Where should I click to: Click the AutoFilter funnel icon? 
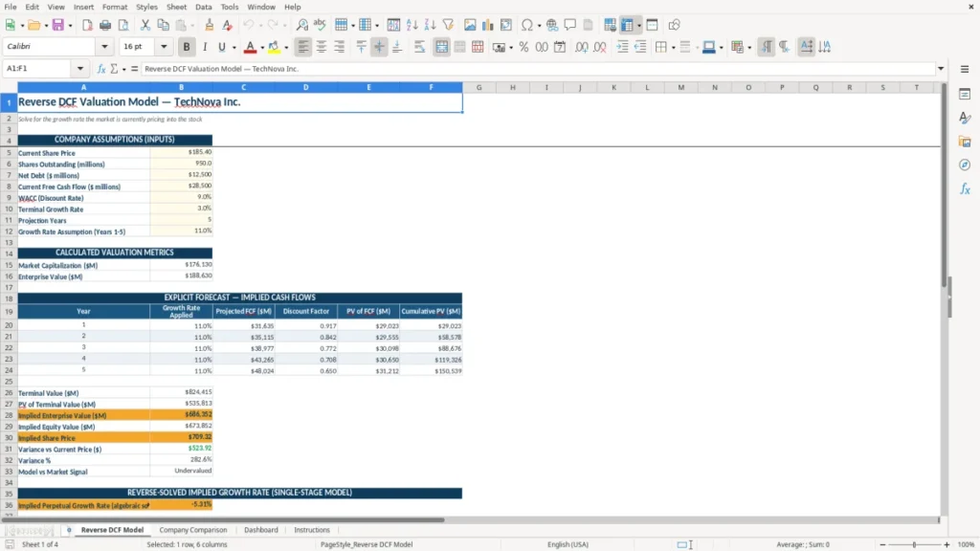pos(448,25)
